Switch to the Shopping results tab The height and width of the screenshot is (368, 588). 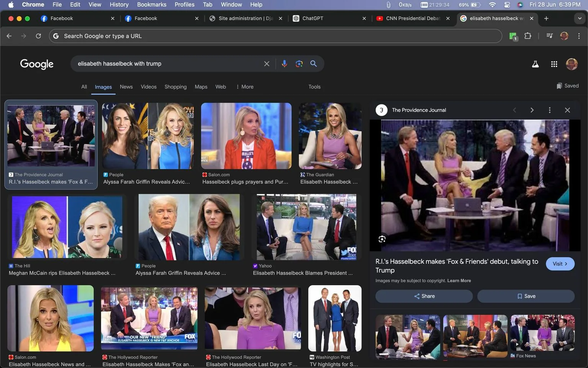pos(175,87)
